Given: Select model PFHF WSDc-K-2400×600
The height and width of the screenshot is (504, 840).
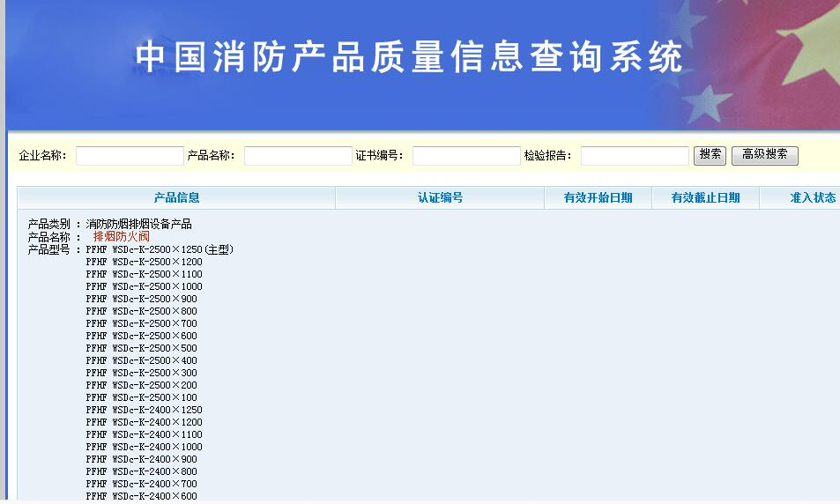Looking at the screenshot, I should tap(141, 496).
